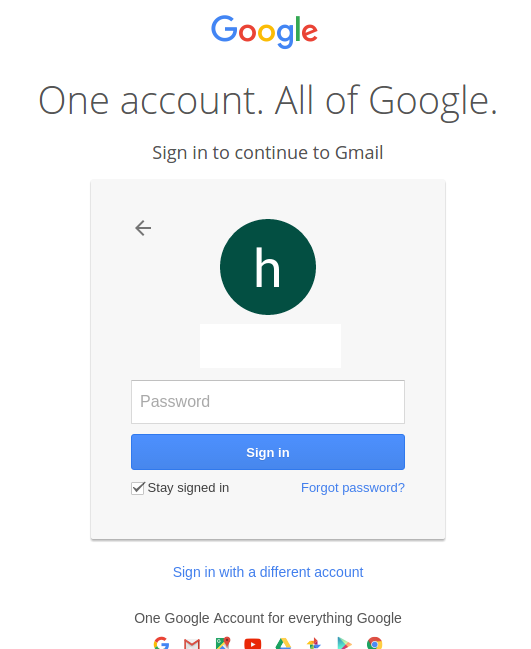This screenshot has height=649, width=531.
Task: Click the back arrow icon
Action: click(x=143, y=228)
